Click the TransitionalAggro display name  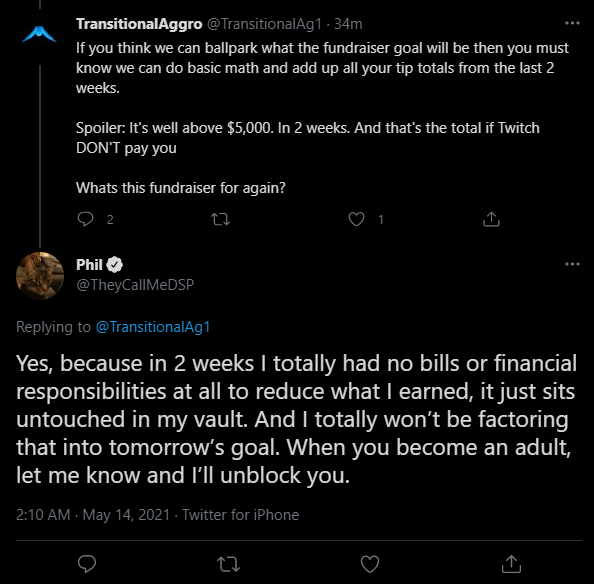click(x=139, y=24)
